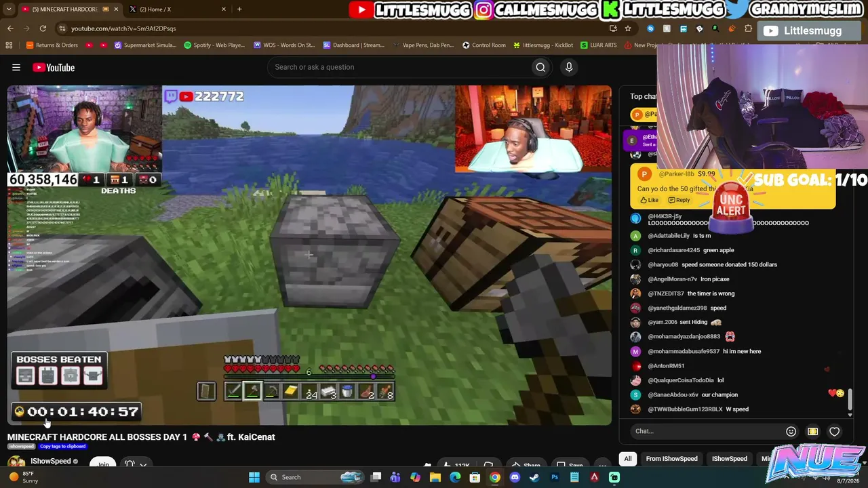868x488 pixels.
Task: Click the Chrome address bar URL
Action: pos(123,28)
